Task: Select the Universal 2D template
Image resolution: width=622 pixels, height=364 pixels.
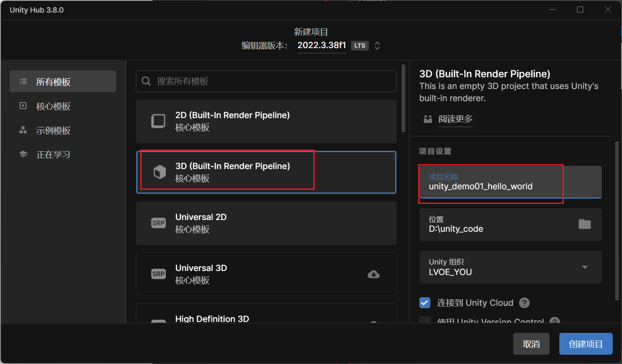Action: [266, 223]
